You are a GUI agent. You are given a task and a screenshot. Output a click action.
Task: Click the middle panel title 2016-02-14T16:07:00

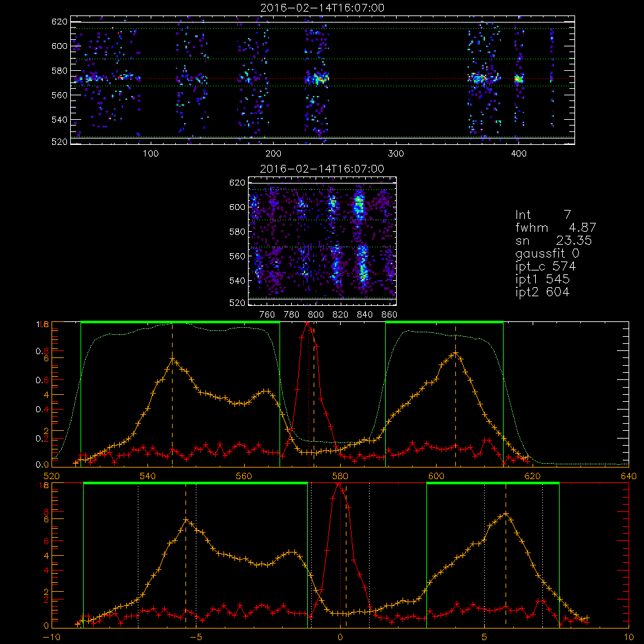(x=323, y=169)
